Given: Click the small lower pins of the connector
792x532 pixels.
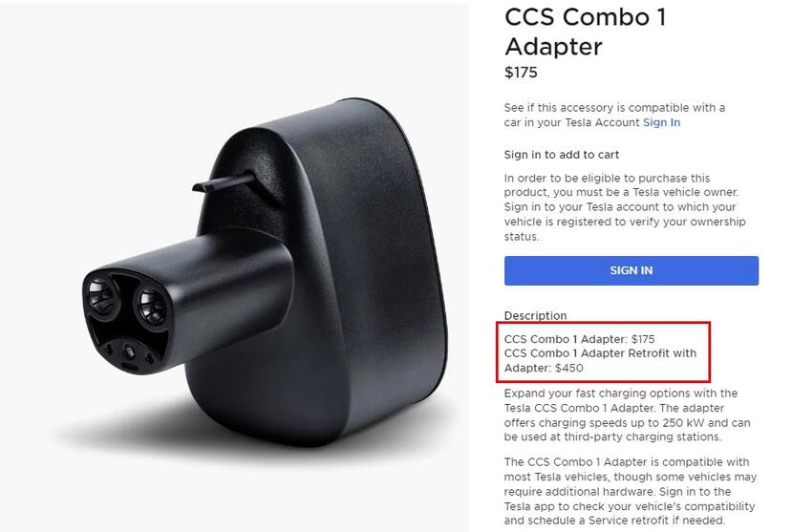Looking at the screenshot, I should tap(129, 353).
